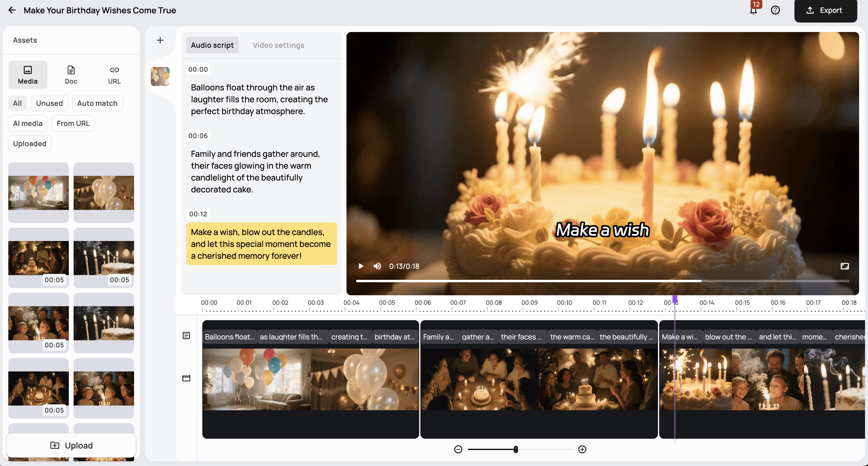Zoom out timeline with minus icon
868x466 pixels.
point(458,449)
